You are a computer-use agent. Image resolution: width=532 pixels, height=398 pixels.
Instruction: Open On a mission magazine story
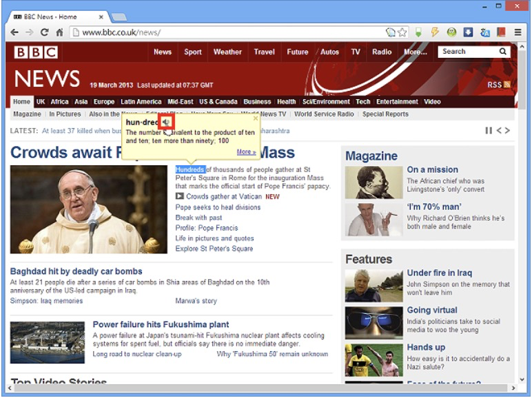[x=433, y=169]
